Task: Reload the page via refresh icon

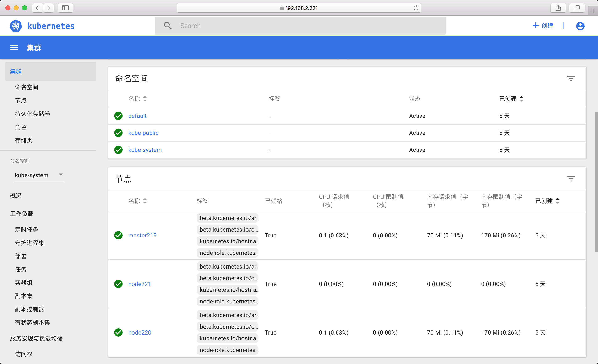Action: (416, 8)
